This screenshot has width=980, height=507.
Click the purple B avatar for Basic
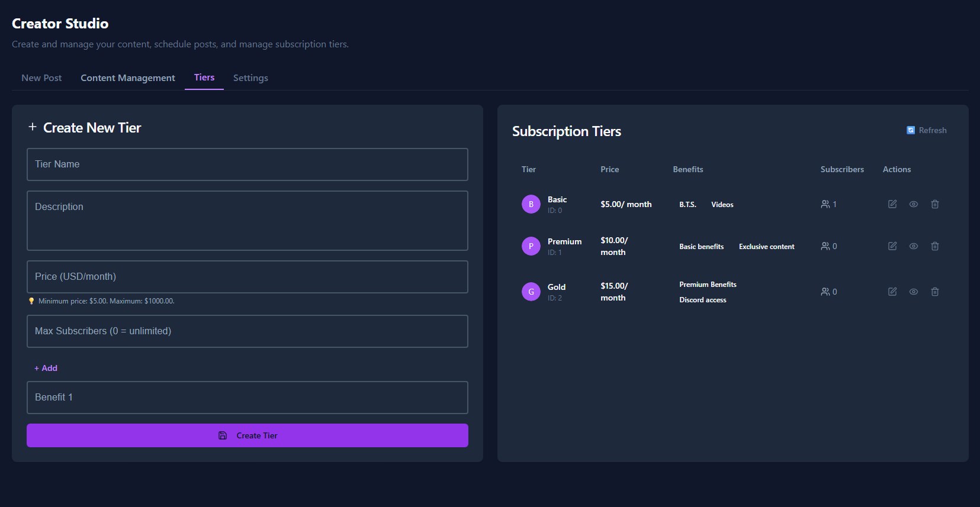click(x=531, y=204)
